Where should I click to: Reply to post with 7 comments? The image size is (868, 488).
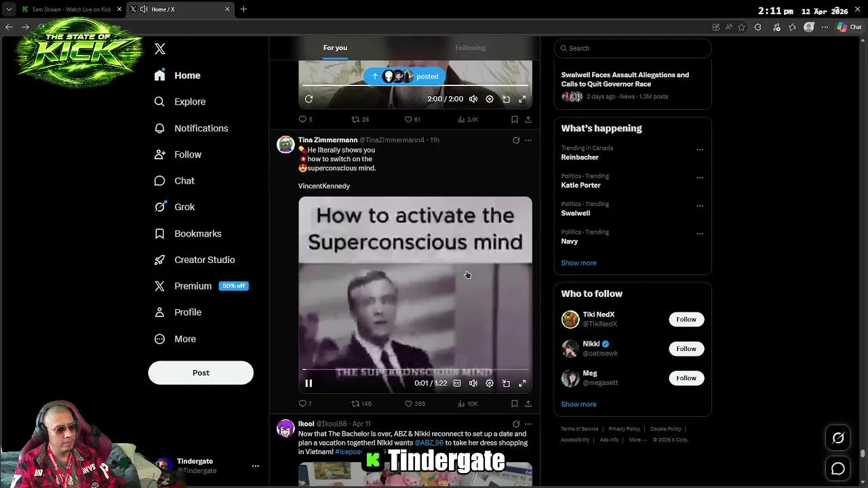[305, 404]
